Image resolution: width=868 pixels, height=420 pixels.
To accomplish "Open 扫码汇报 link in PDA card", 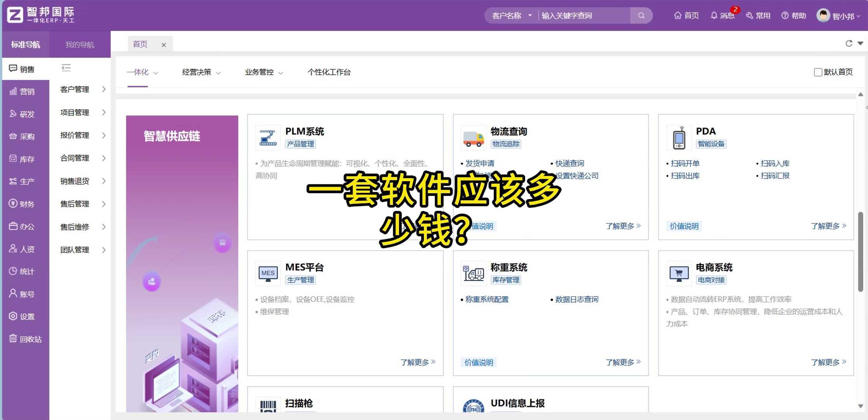I will [775, 176].
